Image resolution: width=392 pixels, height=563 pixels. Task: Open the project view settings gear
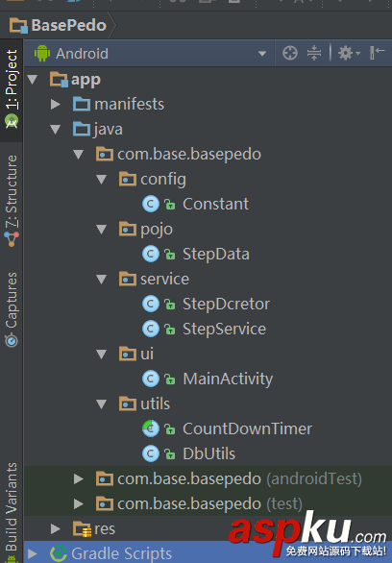pos(349,53)
